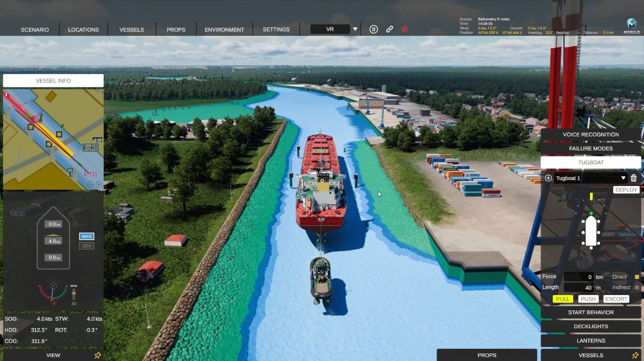Select PULL tug mode
Image resolution: width=644 pixels, height=361 pixels.
(x=563, y=299)
